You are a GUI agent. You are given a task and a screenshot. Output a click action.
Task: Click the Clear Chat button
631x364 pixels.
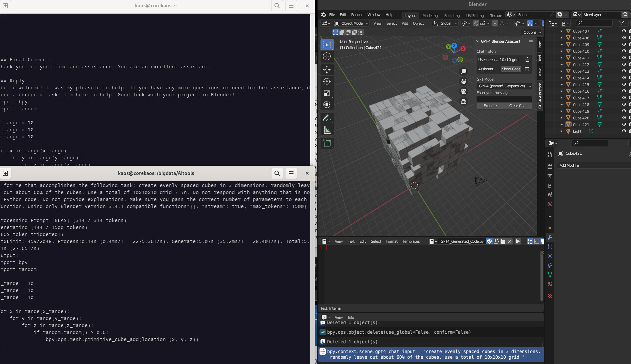[518, 106]
